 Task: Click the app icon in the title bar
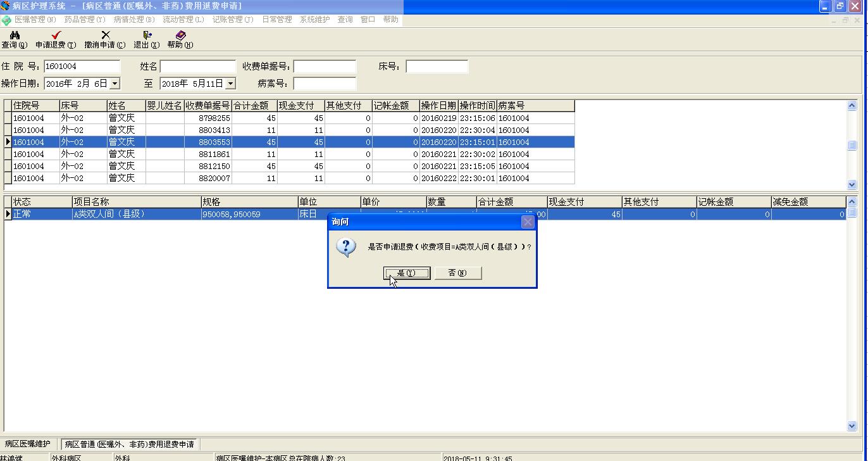[6, 6]
